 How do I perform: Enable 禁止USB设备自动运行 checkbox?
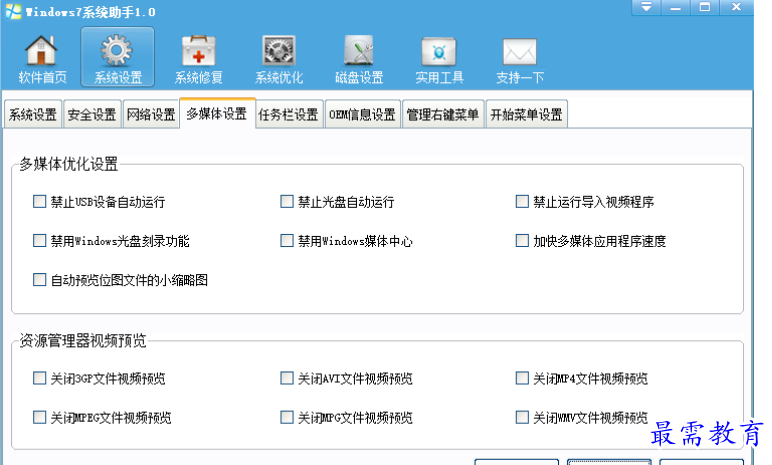(x=39, y=201)
